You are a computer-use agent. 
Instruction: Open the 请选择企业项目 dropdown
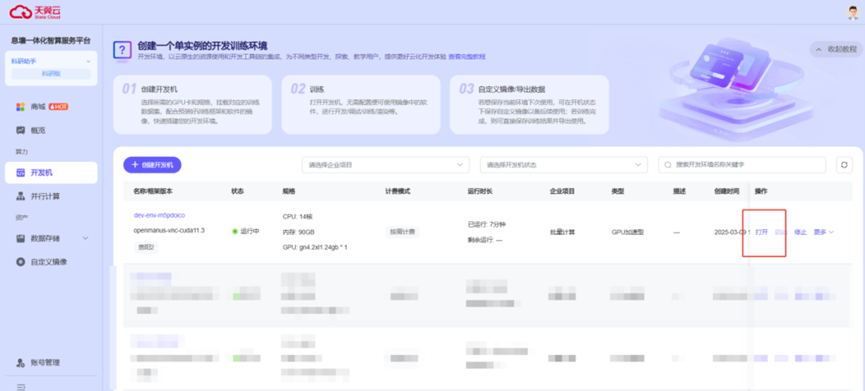point(386,165)
